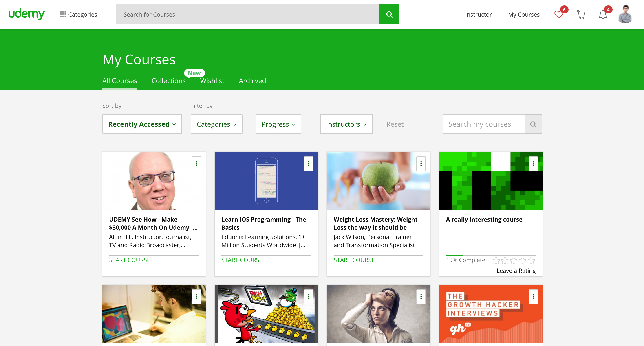Expand the Categories filter dropdown
The width and height of the screenshot is (644, 346).
tap(216, 124)
